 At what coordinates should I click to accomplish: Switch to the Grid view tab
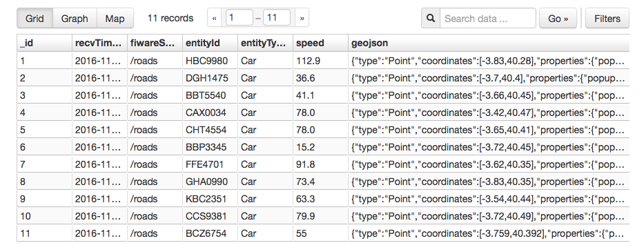[x=35, y=19]
